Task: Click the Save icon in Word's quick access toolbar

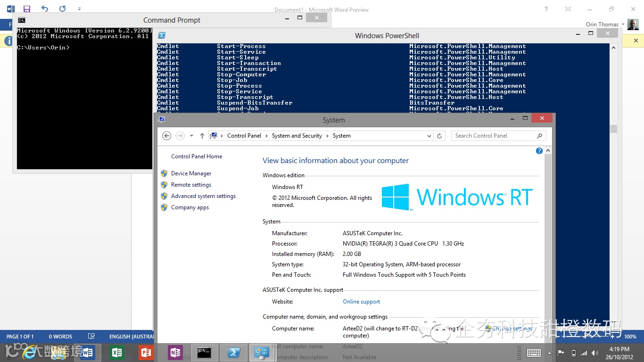Action: tap(27, 9)
